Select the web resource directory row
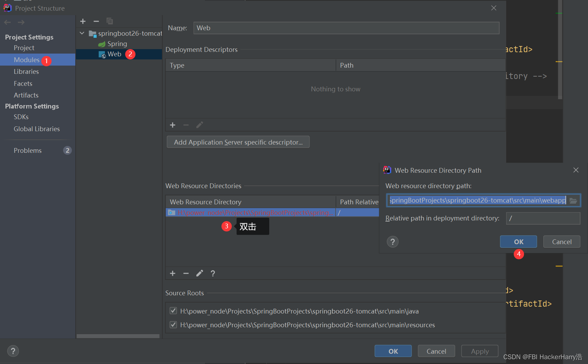This screenshot has width=588, height=364. click(x=272, y=213)
